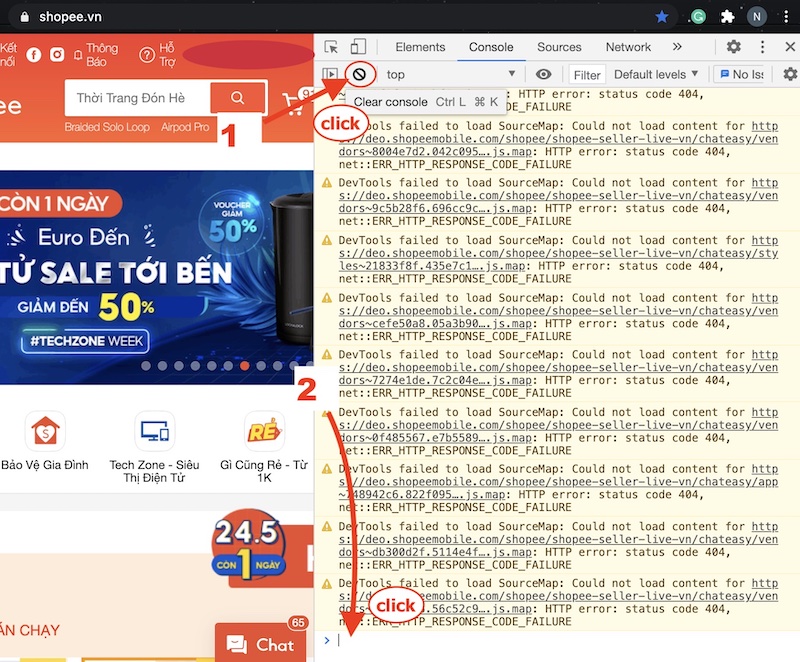The image size is (800, 662).
Task: Click the Airpod Pro suggested search link
Action: click(185, 128)
